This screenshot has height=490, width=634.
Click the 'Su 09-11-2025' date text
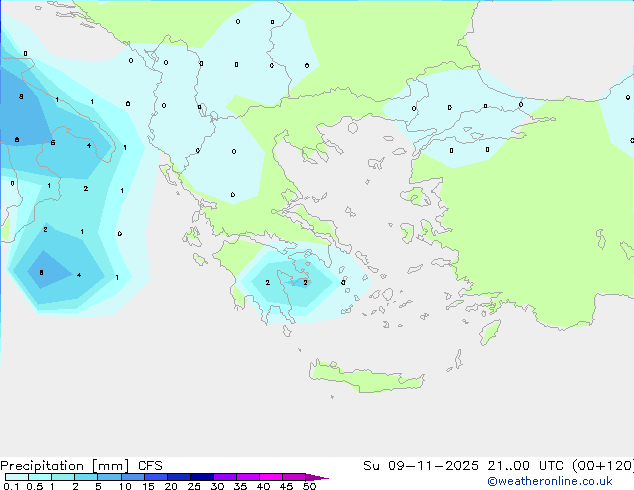[421, 466]
